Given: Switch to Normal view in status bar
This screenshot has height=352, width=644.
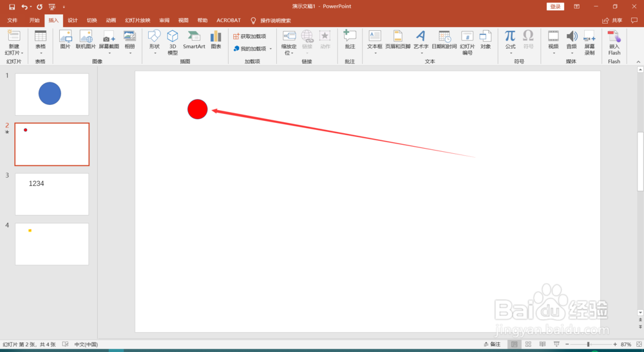Looking at the screenshot, I should coord(514,344).
